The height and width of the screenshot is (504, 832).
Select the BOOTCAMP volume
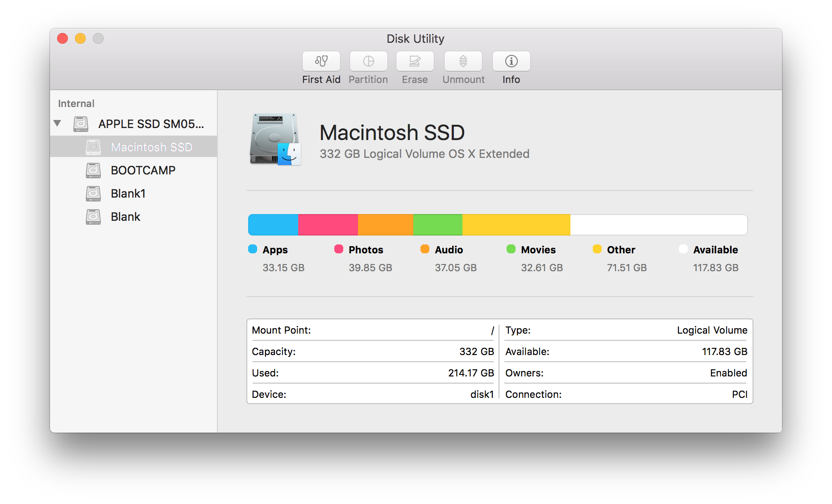[x=133, y=170]
